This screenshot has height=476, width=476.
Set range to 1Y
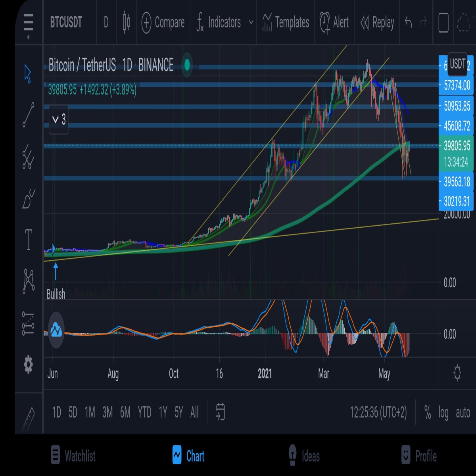[x=163, y=413]
